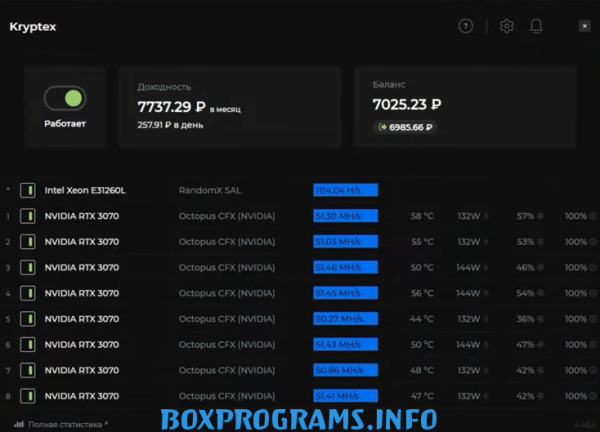This screenshot has height=432, width=600.
Task: Click the 50.27 MH/s hashrate bar
Action: click(x=346, y=319)
